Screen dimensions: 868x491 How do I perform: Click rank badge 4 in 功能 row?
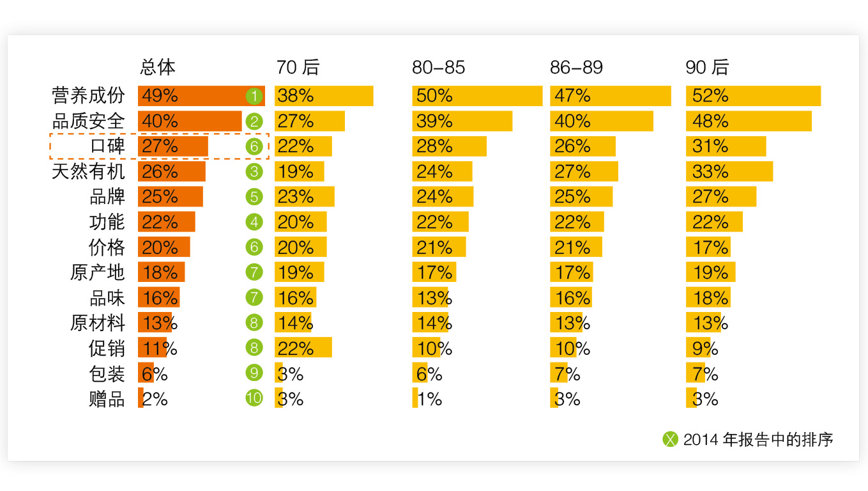point(254,222)
